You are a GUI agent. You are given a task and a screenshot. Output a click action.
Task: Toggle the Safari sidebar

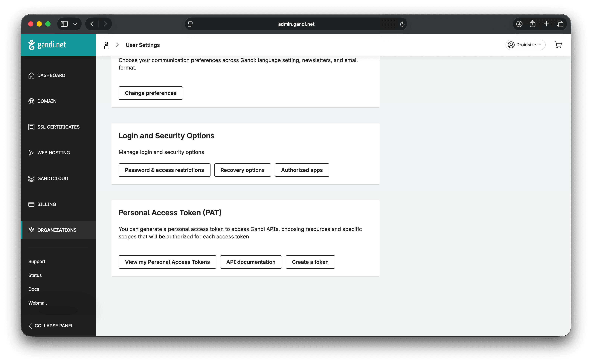(x=64, y=24)
